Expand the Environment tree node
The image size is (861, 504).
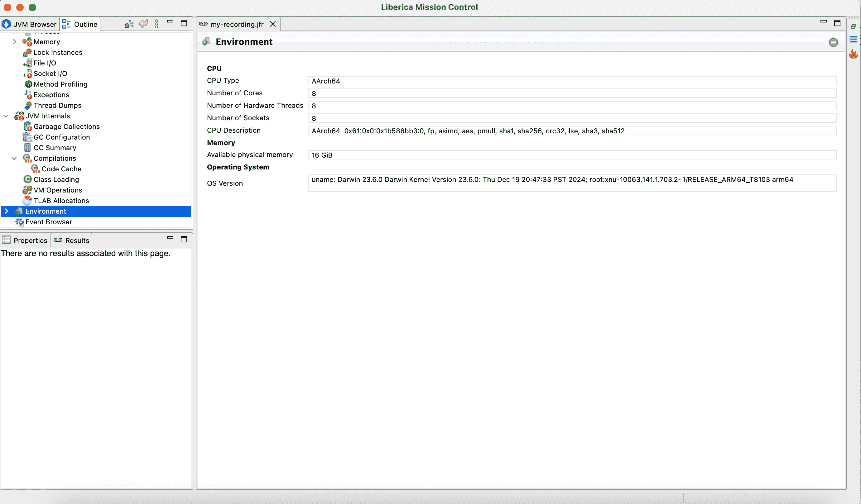[7, 211]
